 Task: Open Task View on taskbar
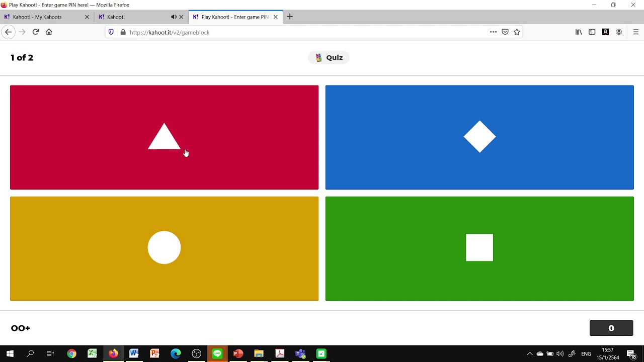(50, 354)
